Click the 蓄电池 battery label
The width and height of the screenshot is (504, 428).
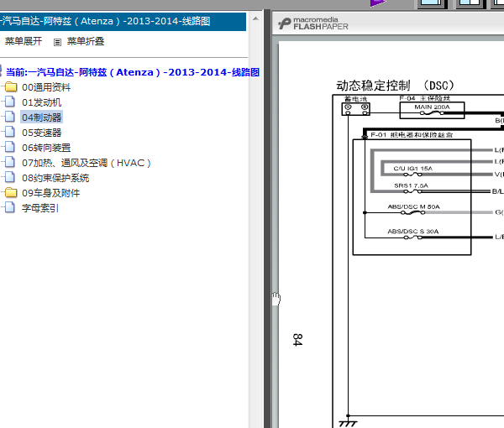click(x=355, y=99)
